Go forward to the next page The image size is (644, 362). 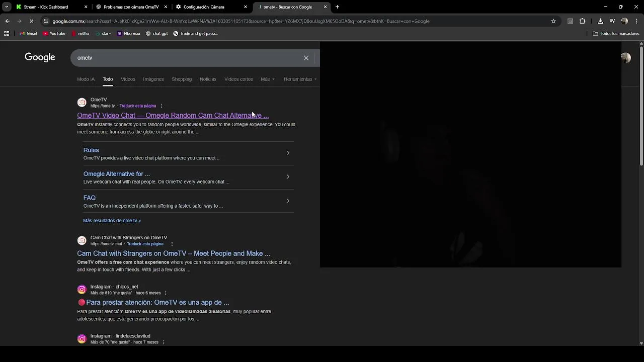point(19,21)
